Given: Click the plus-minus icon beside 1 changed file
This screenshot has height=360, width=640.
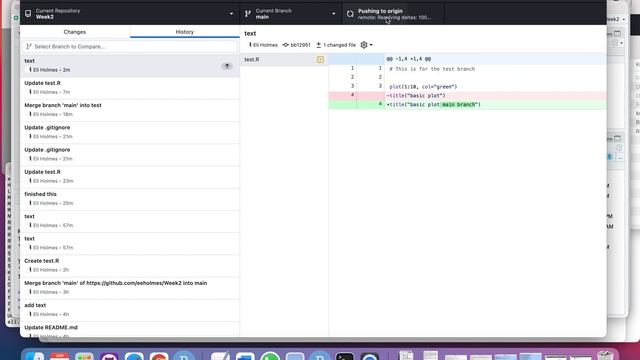Looking at the screenshot, I should [x=319, y=45].
